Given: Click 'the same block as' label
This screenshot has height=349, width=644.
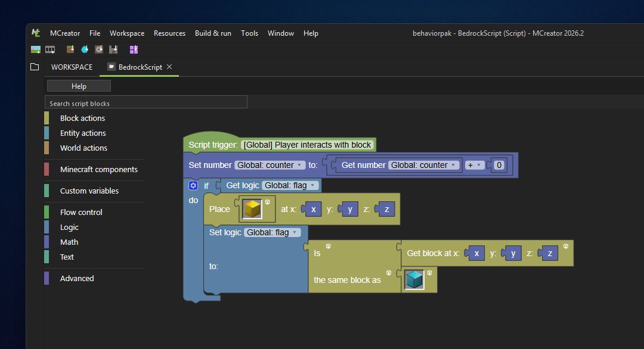Looking at the screenshot, I should point(347,280).
